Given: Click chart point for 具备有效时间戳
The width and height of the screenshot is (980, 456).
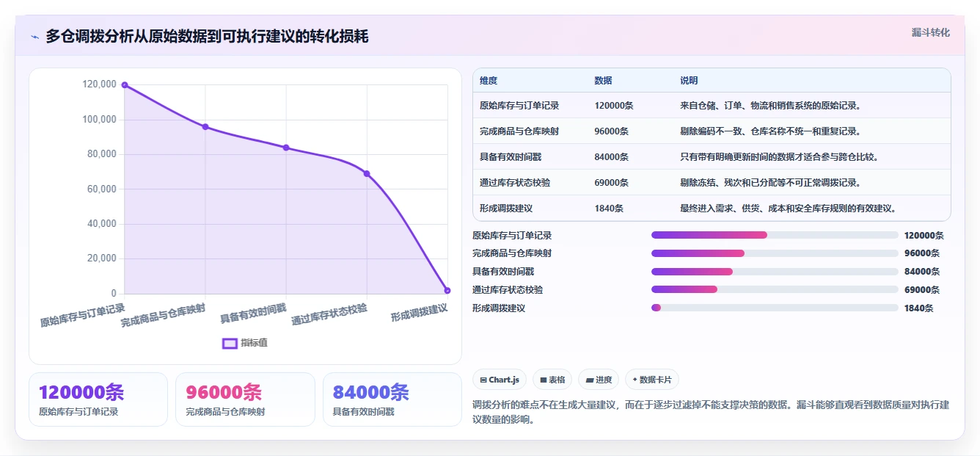Looking at the screenshot, I should pyautogui.click(x=286, y=148).
